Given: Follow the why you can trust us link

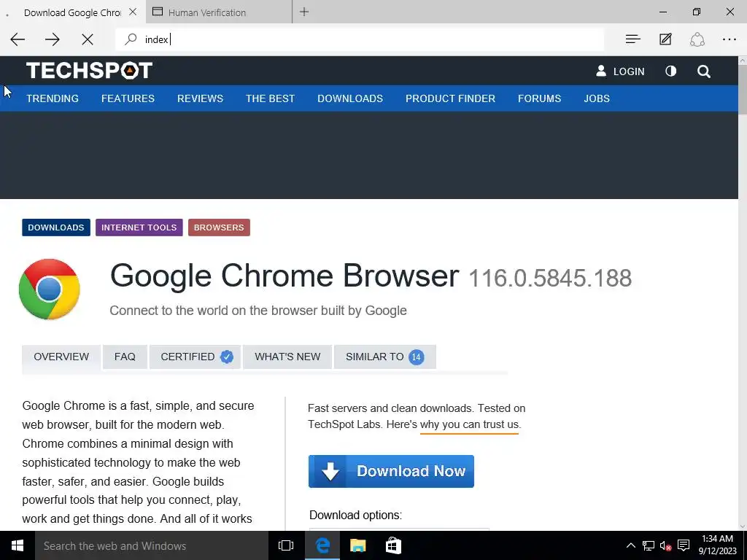Looking at the screenshot, I should point(470,424).
